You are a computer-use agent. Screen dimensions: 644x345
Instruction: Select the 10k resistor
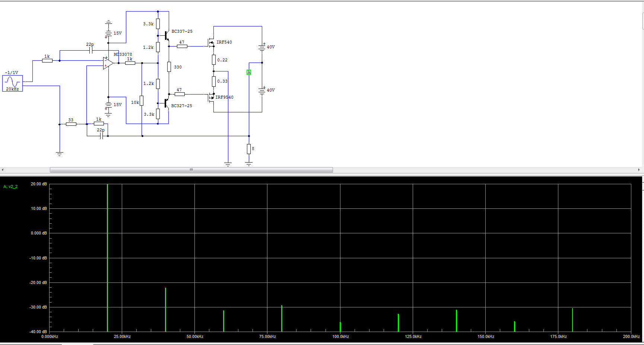pos(142,100)
